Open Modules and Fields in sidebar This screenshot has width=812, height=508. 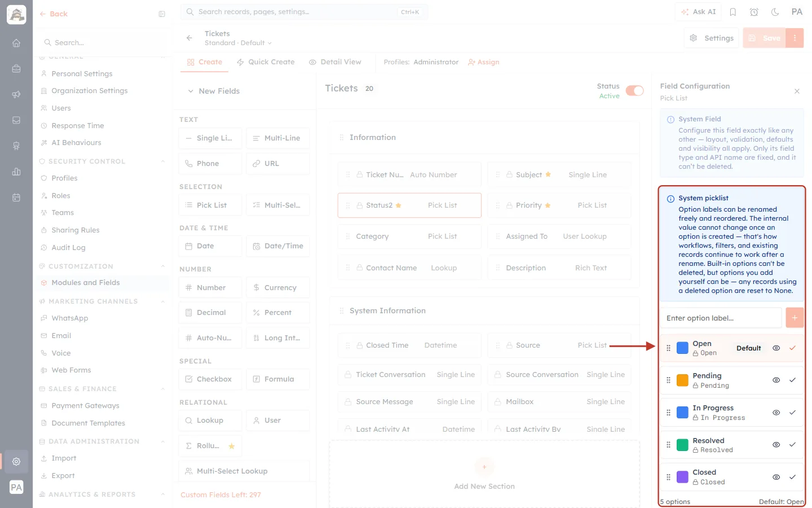102,283
